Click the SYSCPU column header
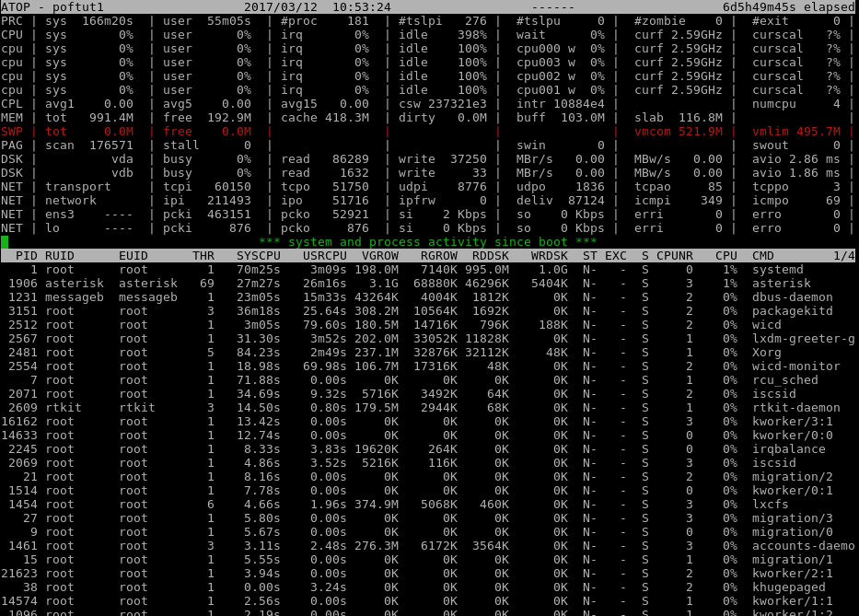This screenshot has height=616, width=859. (259, 256)
